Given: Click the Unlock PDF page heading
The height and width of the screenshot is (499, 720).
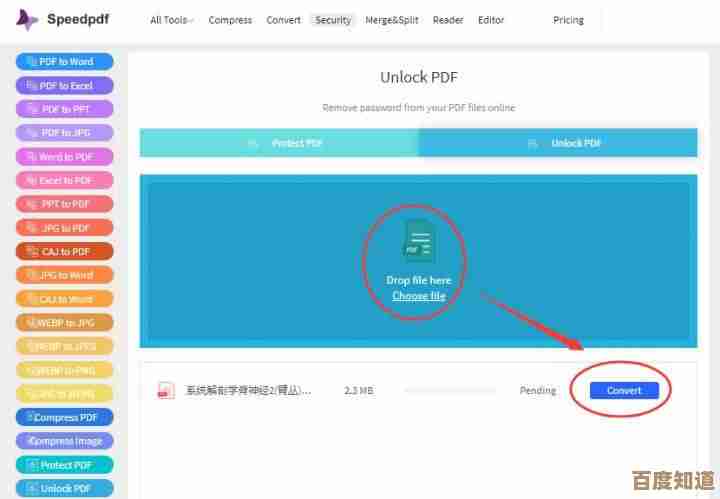Looking at the screenshot, I should tap(419, 77).
